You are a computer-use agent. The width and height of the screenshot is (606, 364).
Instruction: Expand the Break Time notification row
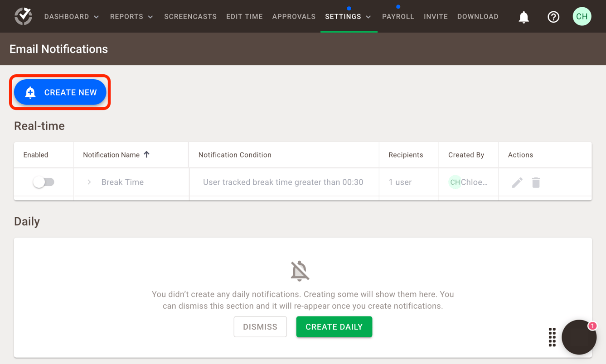89,182
